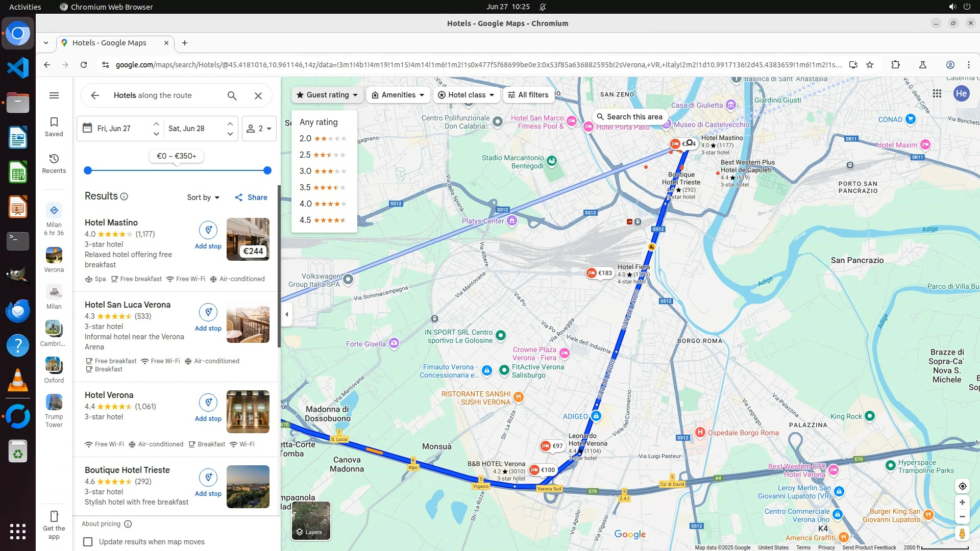The height and width of the screenshot is (551, 980).
Task: Click search magnifier in search box
Action: click(x=232, y=95)
